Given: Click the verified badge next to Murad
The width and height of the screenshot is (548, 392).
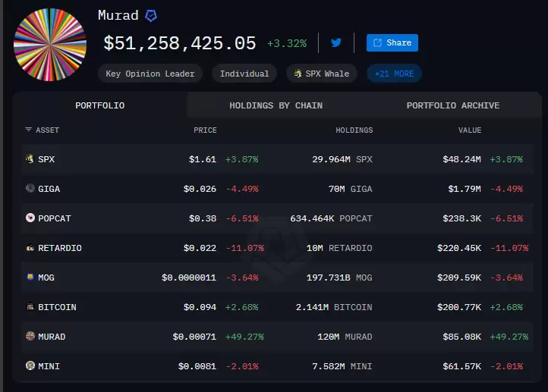Looking at the screenshot, I should tap(151, 16).
